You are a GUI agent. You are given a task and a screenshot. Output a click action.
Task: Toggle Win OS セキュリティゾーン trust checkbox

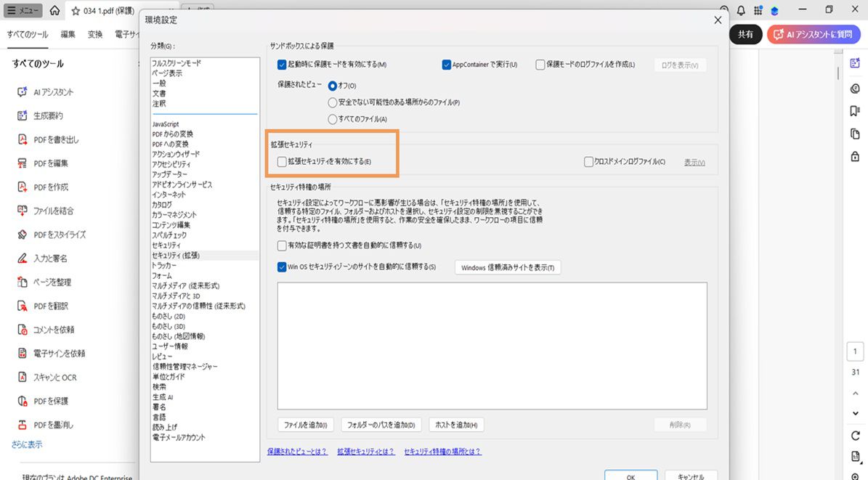click(282, 267)
